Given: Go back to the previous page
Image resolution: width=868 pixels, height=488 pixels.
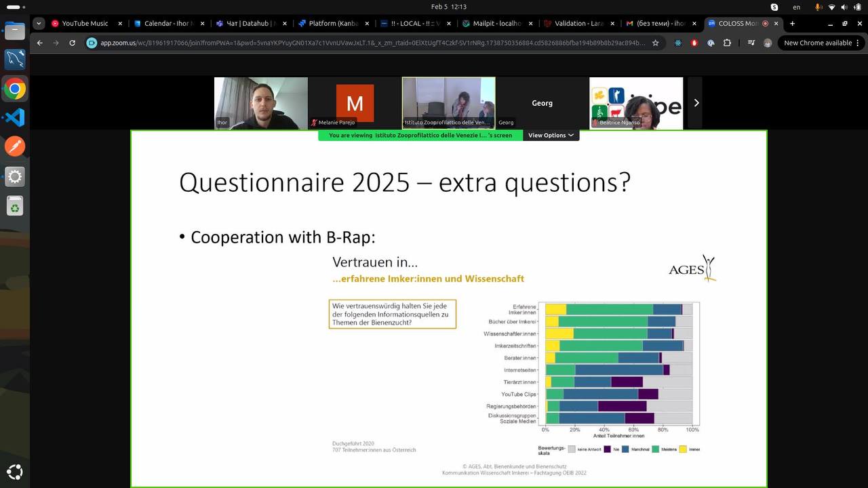Looking at the screenshot, I should pos(39,43).
